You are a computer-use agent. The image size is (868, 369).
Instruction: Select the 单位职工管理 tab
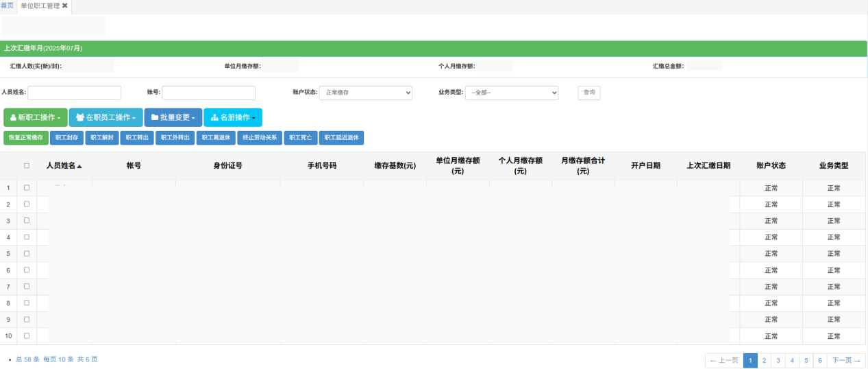pos(40,5)
